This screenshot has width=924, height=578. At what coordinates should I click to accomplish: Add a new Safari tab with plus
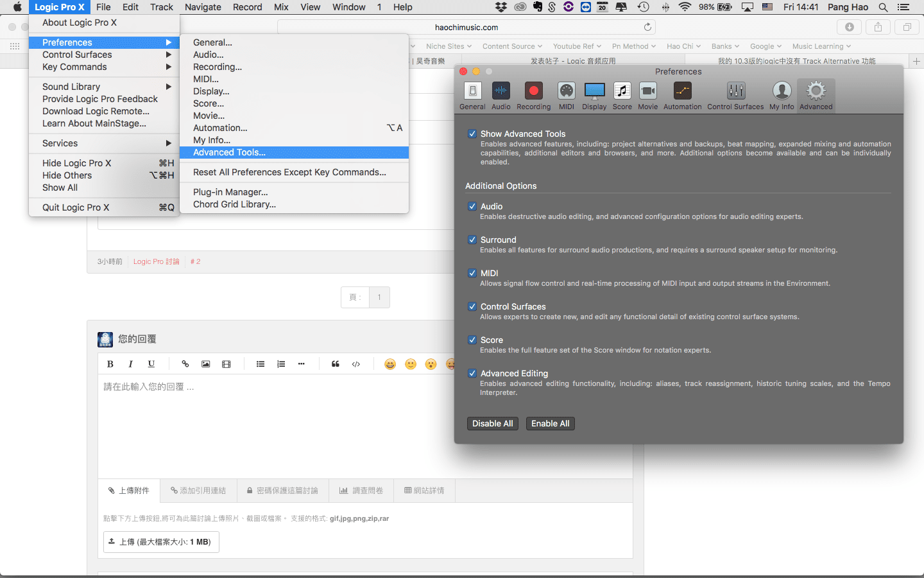point(916,61)
